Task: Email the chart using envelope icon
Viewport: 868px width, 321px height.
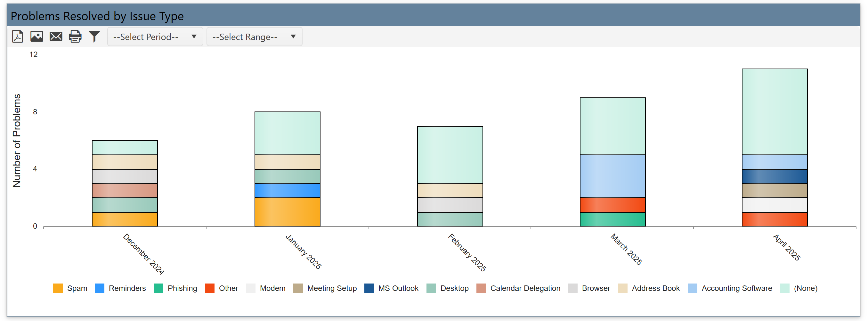Action: (x=56, y=37)
